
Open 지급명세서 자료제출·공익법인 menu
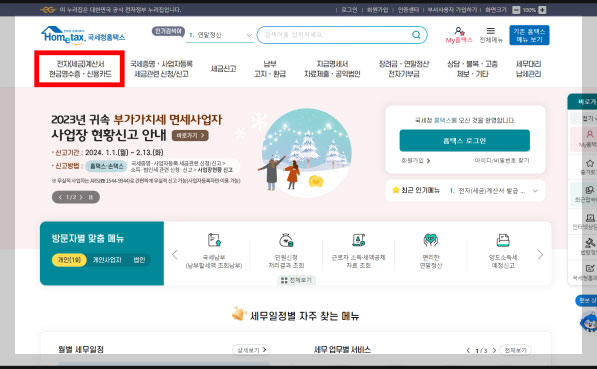332,69
